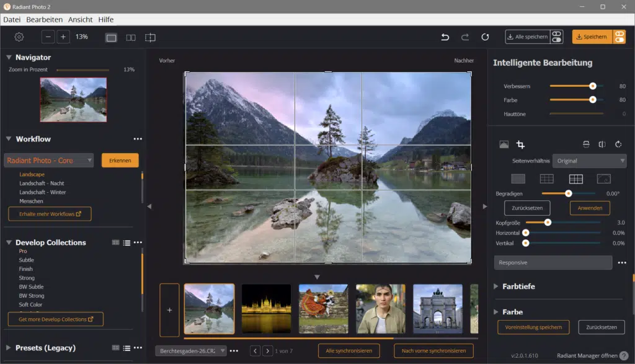Click the zoom in plus button
Image resolution: width=635 pixels, height=364 pixels.
pos(63,37)
